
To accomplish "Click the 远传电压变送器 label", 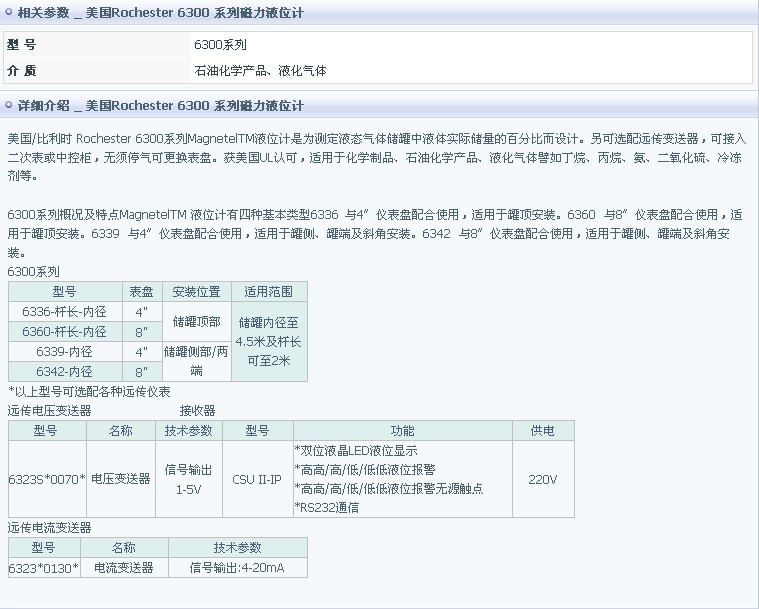I will tap(49, 411).
